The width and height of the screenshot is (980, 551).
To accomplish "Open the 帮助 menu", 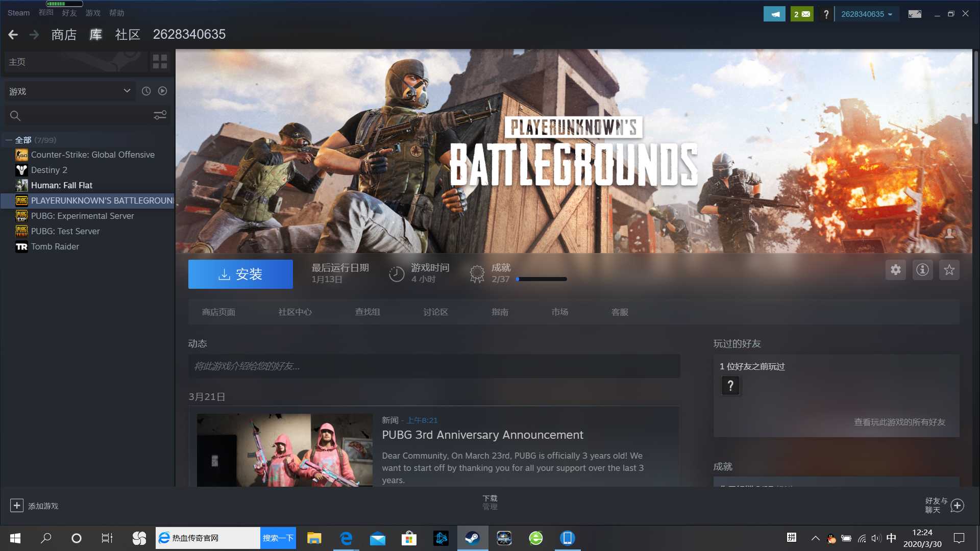I will pyautogui.click(x=116, y=13).
